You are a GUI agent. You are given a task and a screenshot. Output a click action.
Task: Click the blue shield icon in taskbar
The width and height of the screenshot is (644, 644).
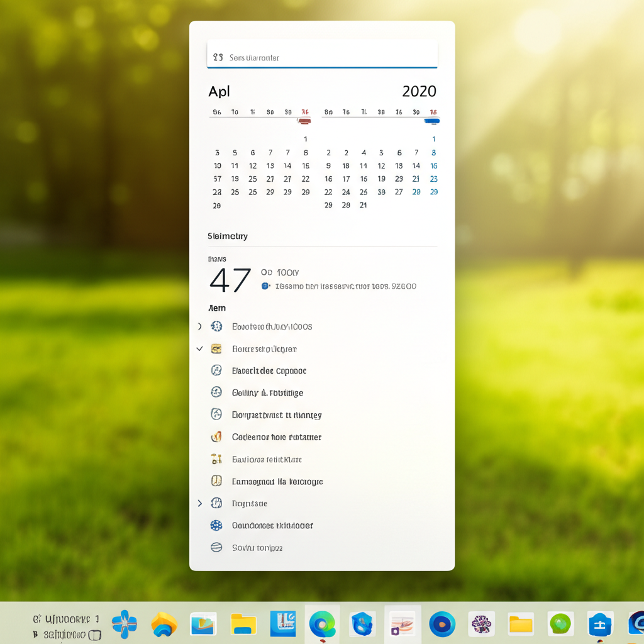[x=362, y=624]
